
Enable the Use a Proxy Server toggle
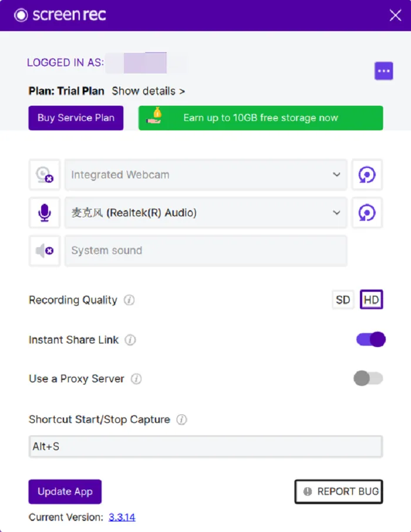(368, 378)
